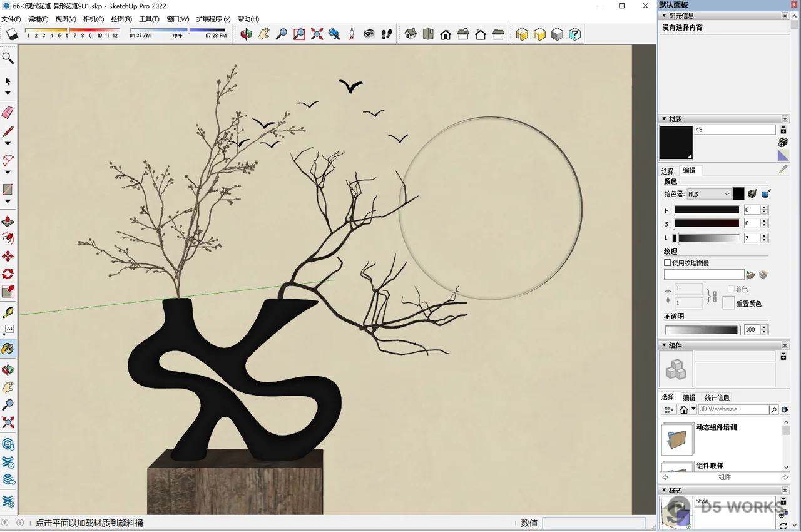Click the L lightness slider
This screenshot has height=532, width=801.
(x=707, y=238)
